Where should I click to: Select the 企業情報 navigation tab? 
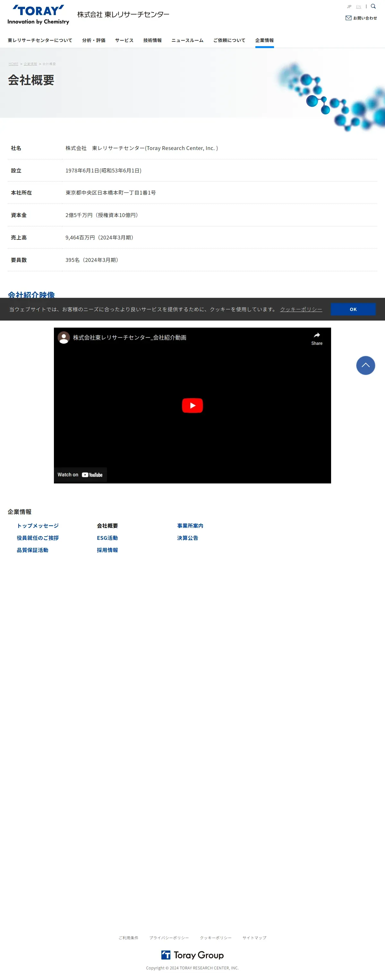coord(265,40)
